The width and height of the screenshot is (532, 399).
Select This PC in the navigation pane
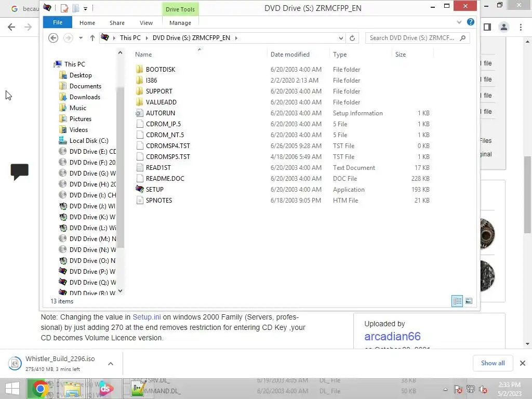tap(75, 64)
